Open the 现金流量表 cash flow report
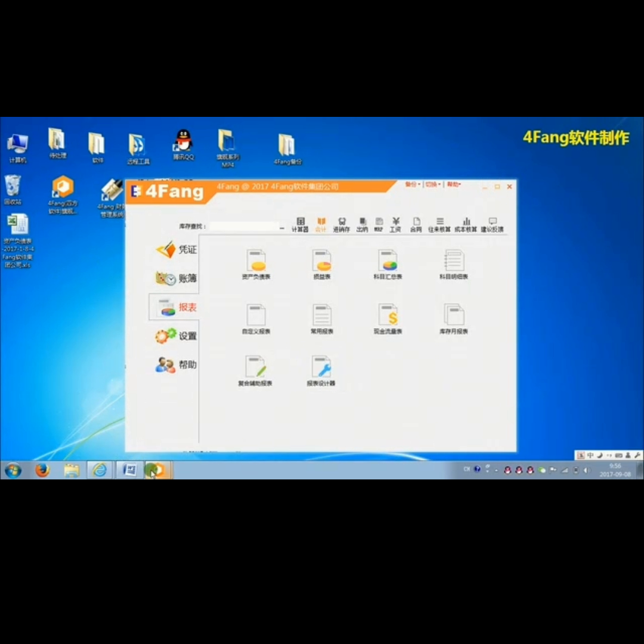The width and height of the screenshot is (644, 644). (x=388, y=319)
